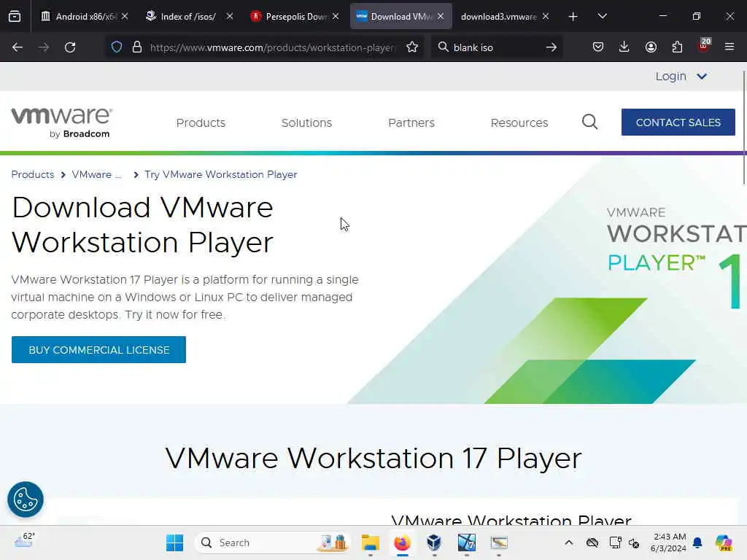Open extensions puzzle icon
Image resolution: width=747 pixels, height=560 pixels.
coord(677,47)
